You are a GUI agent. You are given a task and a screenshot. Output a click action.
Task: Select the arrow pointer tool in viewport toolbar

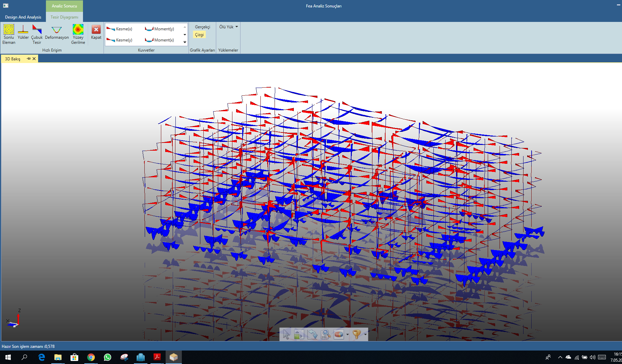[x=286, y=334]
